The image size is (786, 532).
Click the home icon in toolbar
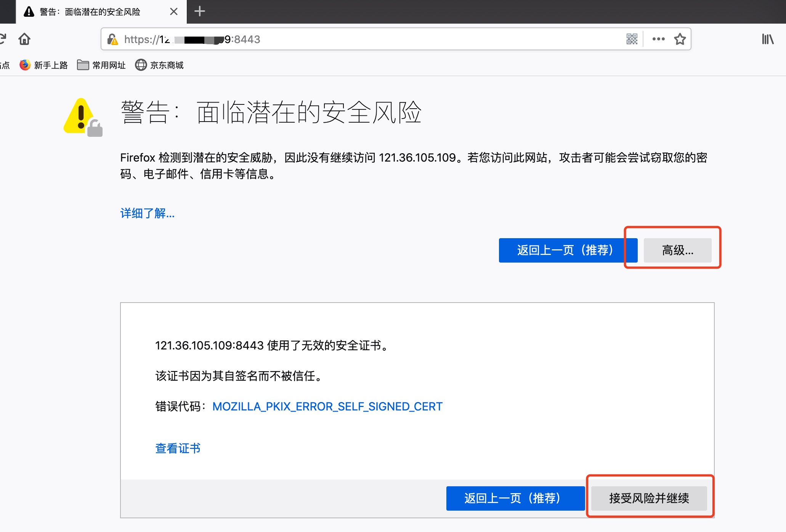point(24,39)
